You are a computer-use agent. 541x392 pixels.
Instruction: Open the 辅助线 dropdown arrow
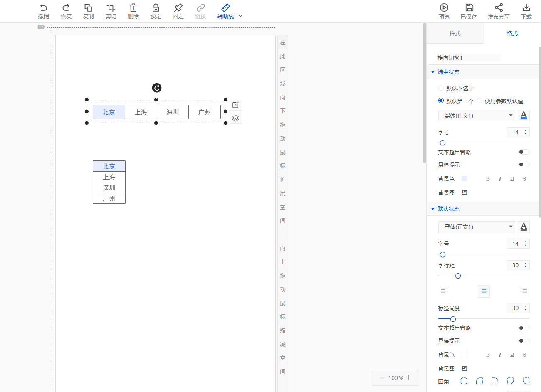click(240, 16)
